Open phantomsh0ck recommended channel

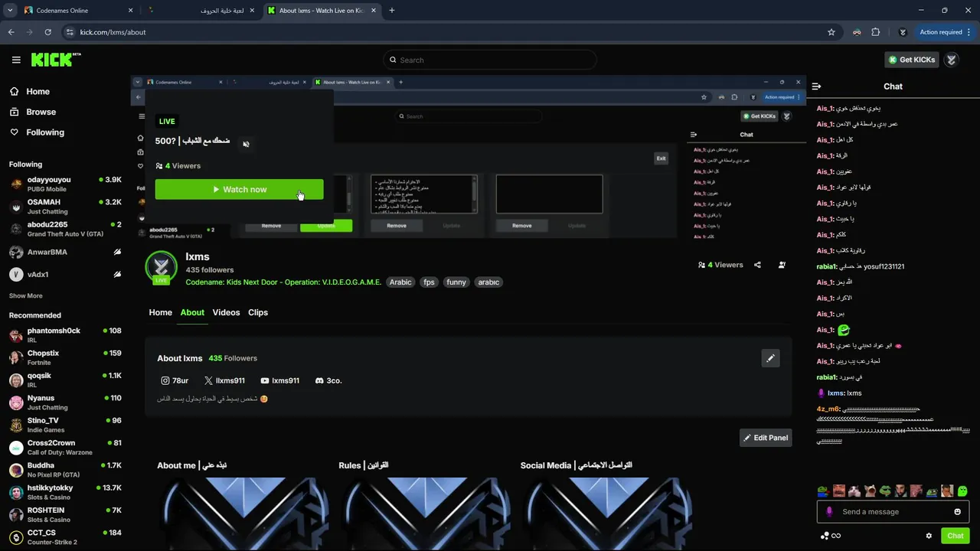tap(65, 335)
